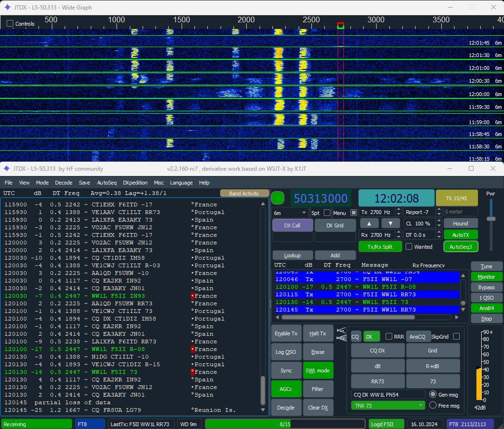This screenshot has height=429, width=504.
Task: Click Rx Frequency list scroll-right arrow
Action: pos(456,317)
